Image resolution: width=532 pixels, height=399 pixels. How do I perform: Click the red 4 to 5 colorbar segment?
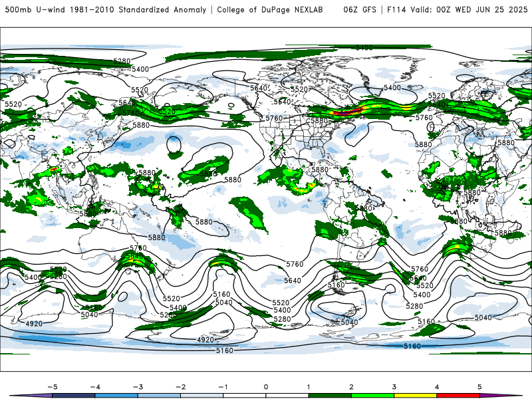458,396
